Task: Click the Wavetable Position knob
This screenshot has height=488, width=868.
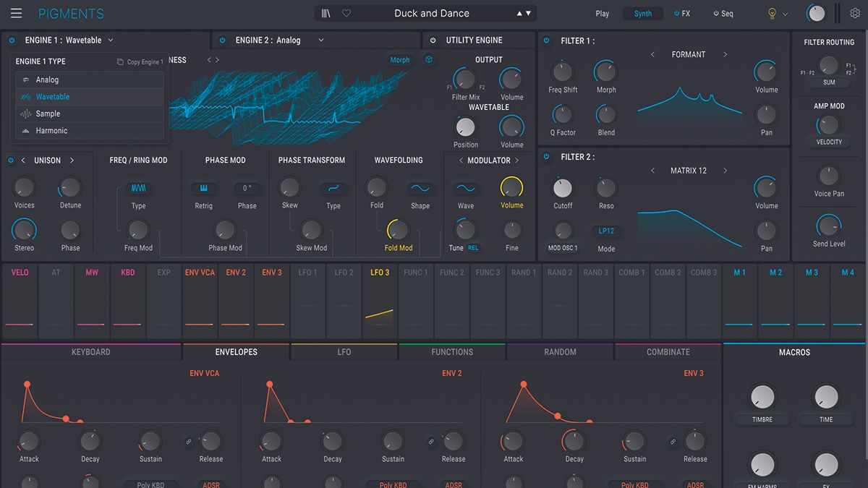Action: [x=466, y=127]
